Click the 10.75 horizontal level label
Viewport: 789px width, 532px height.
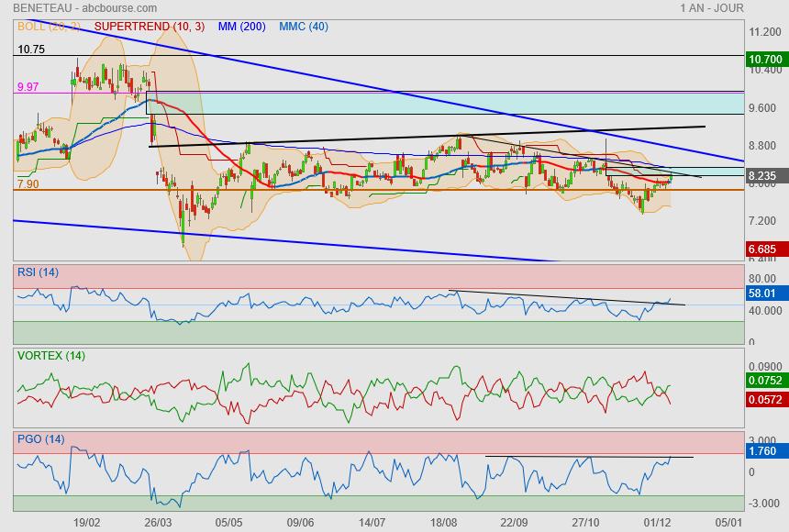coord(31,50)
